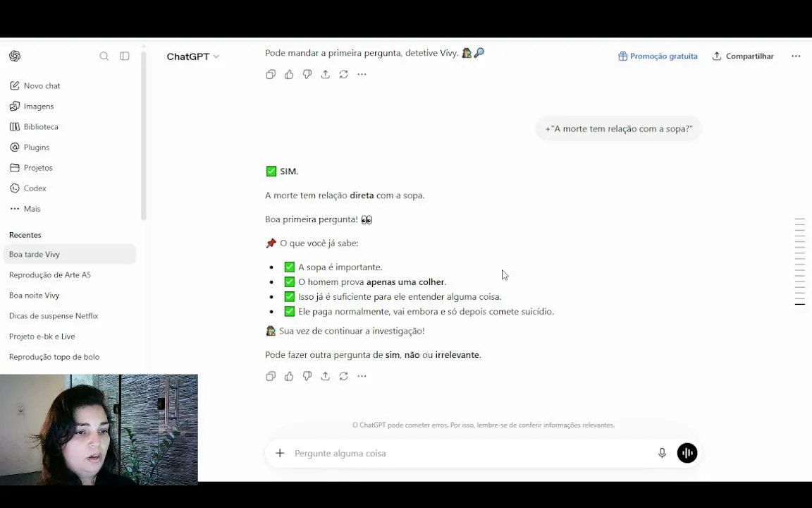Open the Reprodução de Arte A5 chat

[x=69, y=274]
